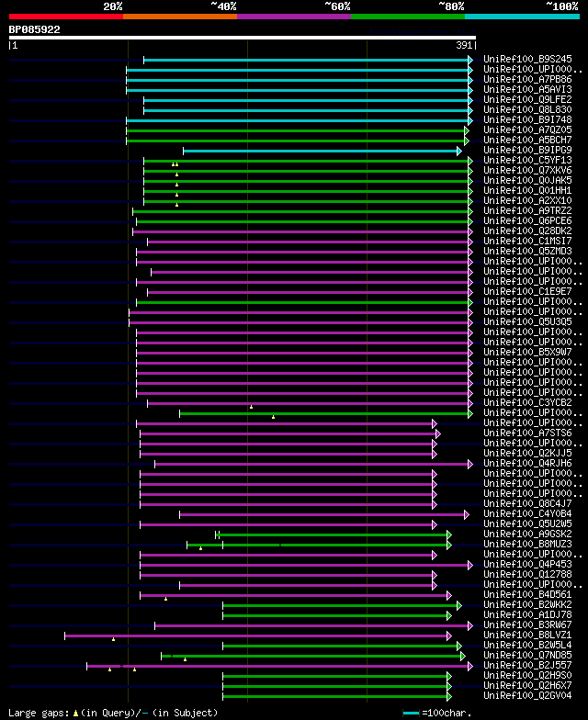
Task: Click the red 20% identity legend segment
Action: [x=66, y=17]
